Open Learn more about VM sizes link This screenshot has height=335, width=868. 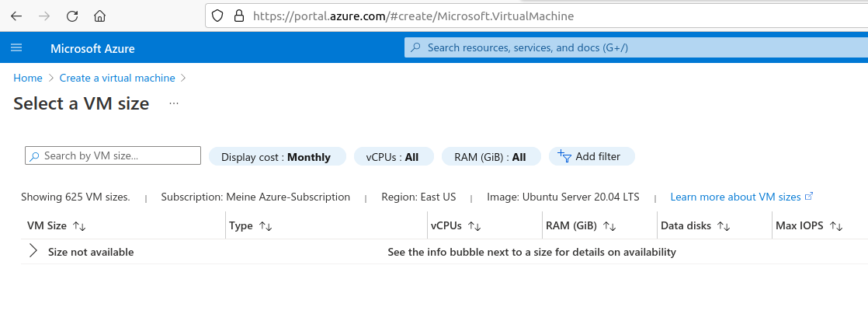pos(741,197)
